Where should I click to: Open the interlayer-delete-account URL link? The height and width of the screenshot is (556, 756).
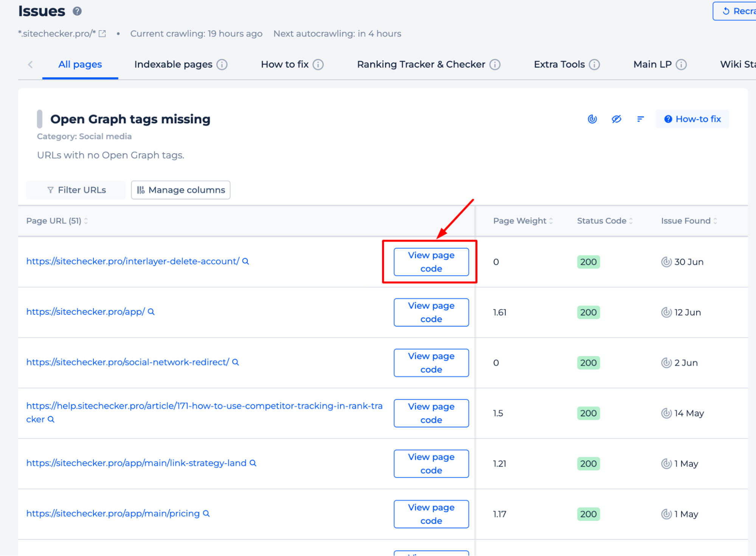coord(133,262)
